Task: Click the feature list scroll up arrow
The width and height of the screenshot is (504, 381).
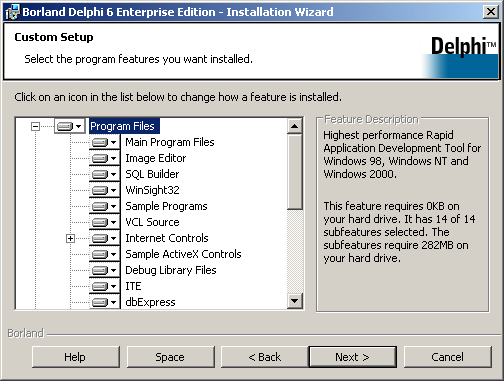Action: pyautogui.click(x=295, y=126)
